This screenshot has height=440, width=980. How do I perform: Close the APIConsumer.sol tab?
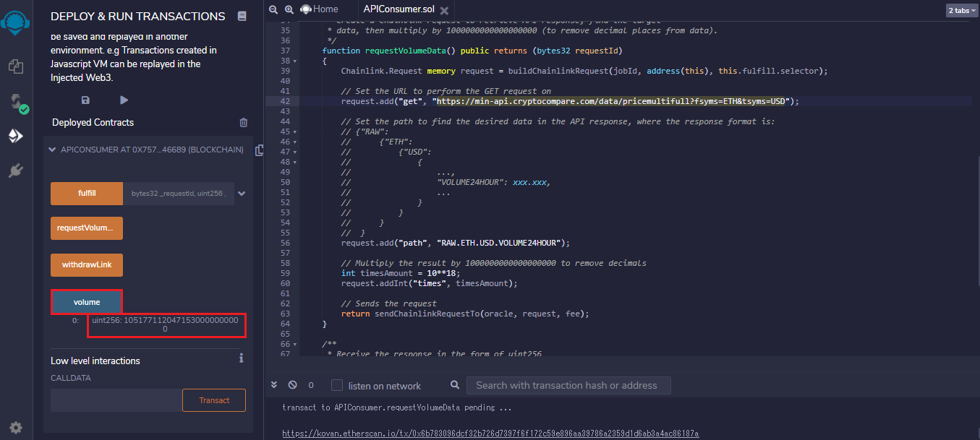tap(444, 10)
